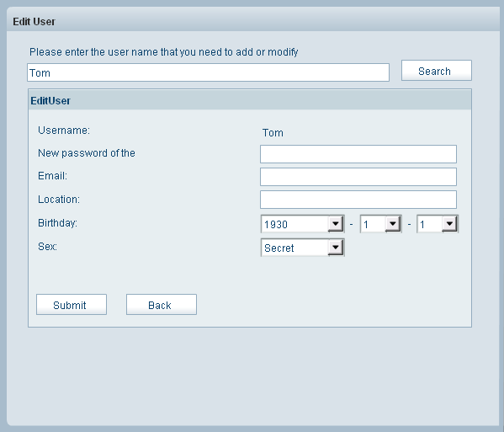Click the Email: label
The width and height of the screenshot is (504, 432).
click(52, 176)
